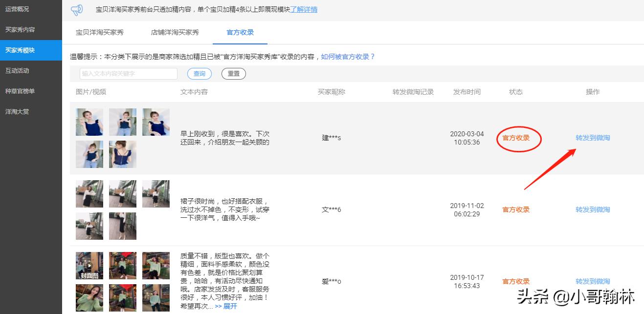Play the 封面图 cover video

click(x=89, y=265)
